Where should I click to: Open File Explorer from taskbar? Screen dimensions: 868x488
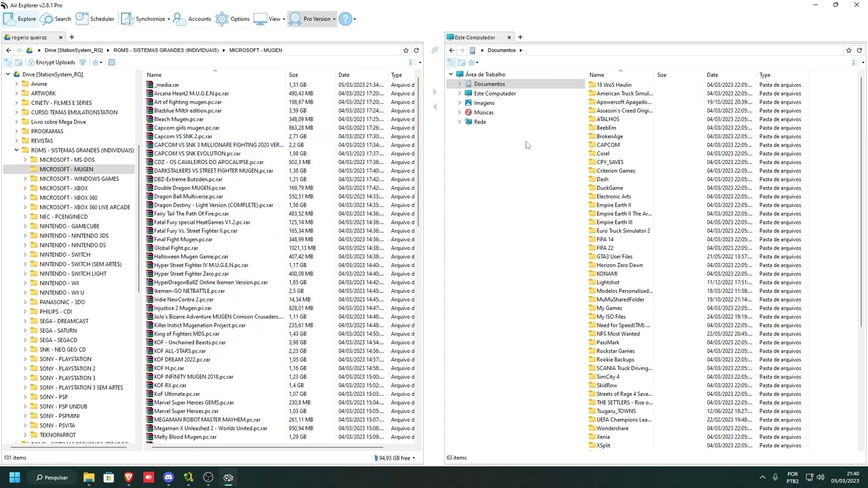point(89,477)
